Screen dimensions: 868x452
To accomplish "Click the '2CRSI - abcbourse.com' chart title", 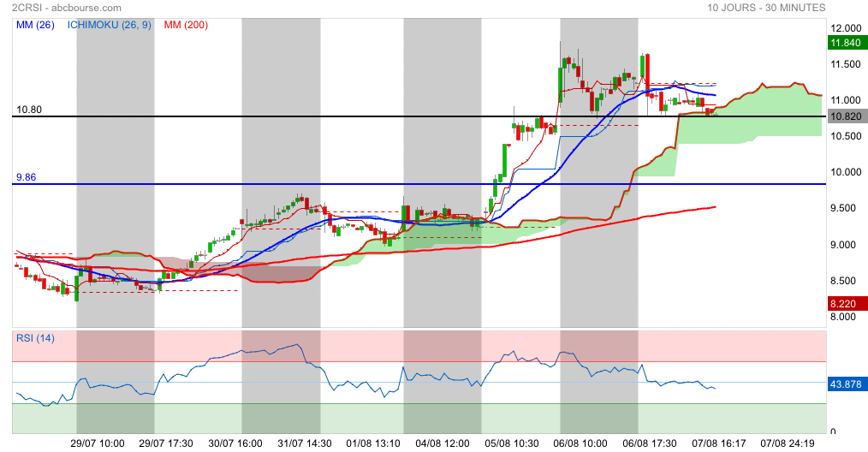I will (x=67, y=8).
